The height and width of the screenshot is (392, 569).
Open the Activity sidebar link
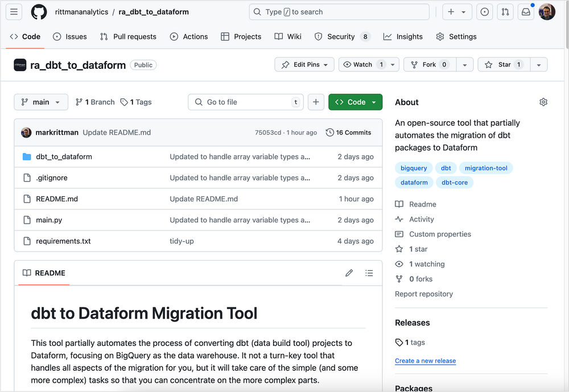415,219
